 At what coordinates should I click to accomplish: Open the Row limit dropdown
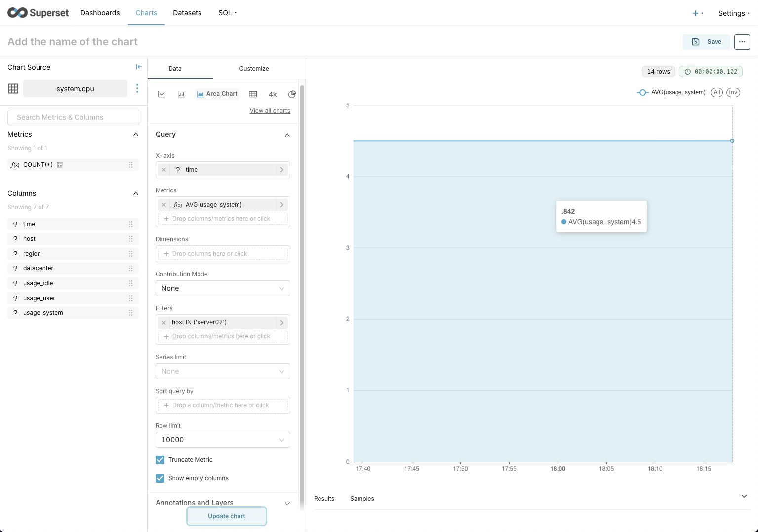223,440
